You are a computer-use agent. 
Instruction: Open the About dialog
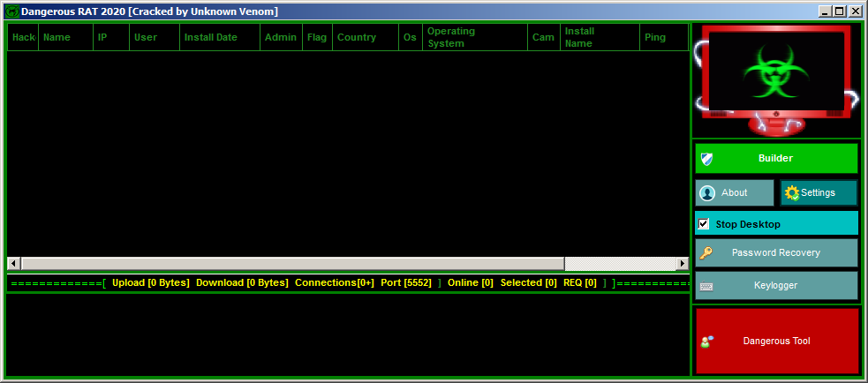tap(734, 193)
